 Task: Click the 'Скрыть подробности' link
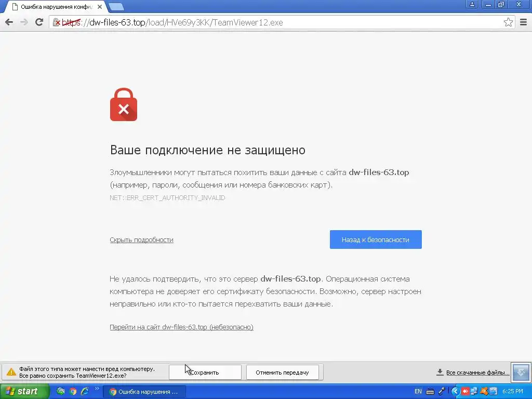tap(141, 240)
